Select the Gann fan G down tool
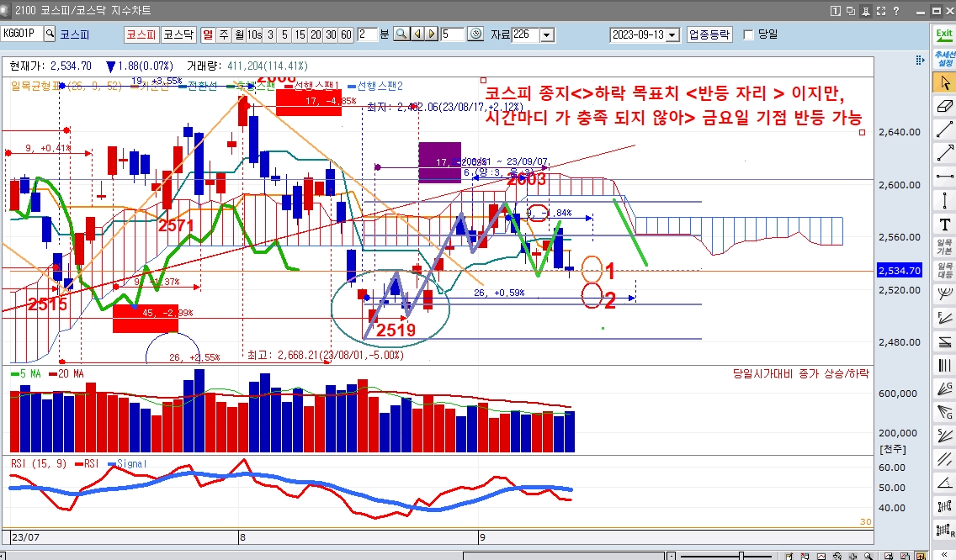This screenshot has width=956, height=560. point(944,412)
